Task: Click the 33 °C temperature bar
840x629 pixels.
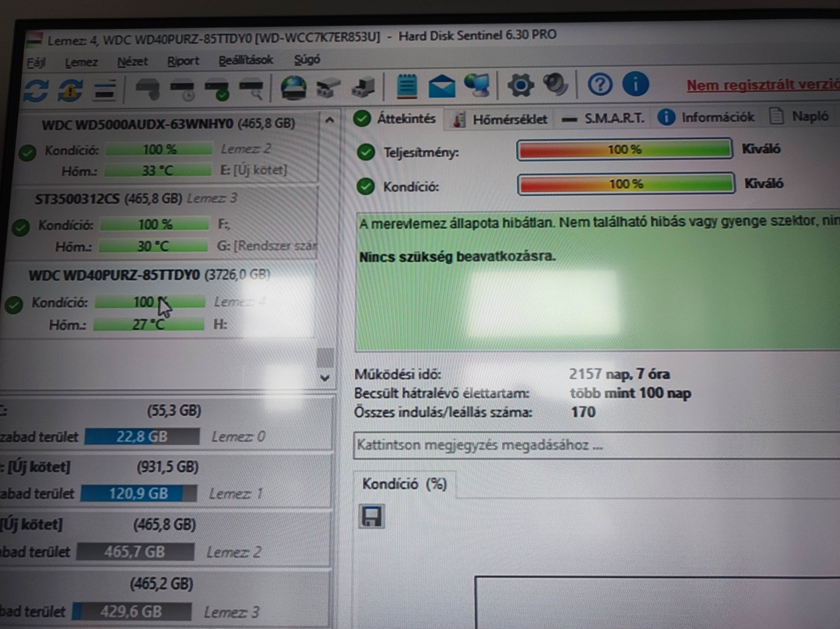Action: [x=159, y=171]
